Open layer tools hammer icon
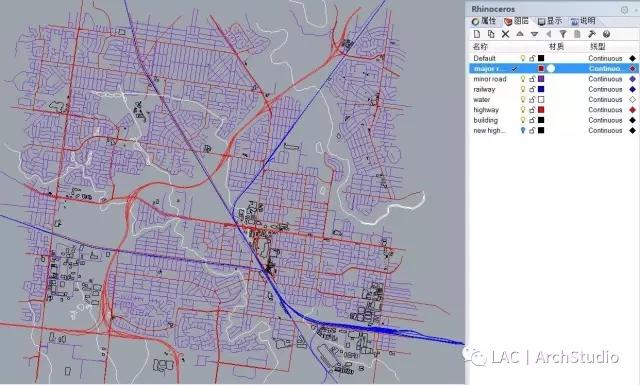Viewport: 640px width, 385px height. (x=592, y=34)
